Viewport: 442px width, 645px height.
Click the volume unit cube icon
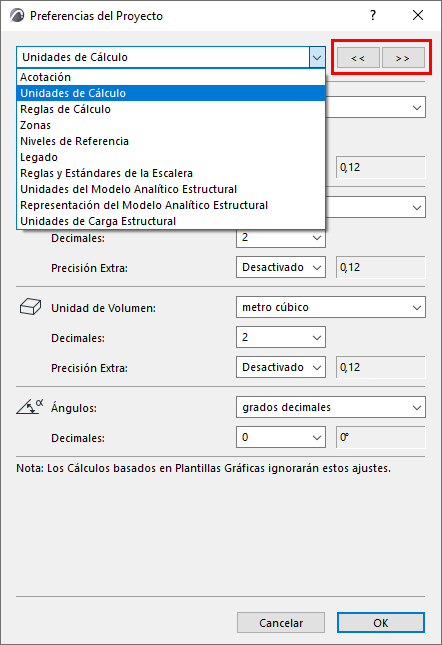point(30,307)
